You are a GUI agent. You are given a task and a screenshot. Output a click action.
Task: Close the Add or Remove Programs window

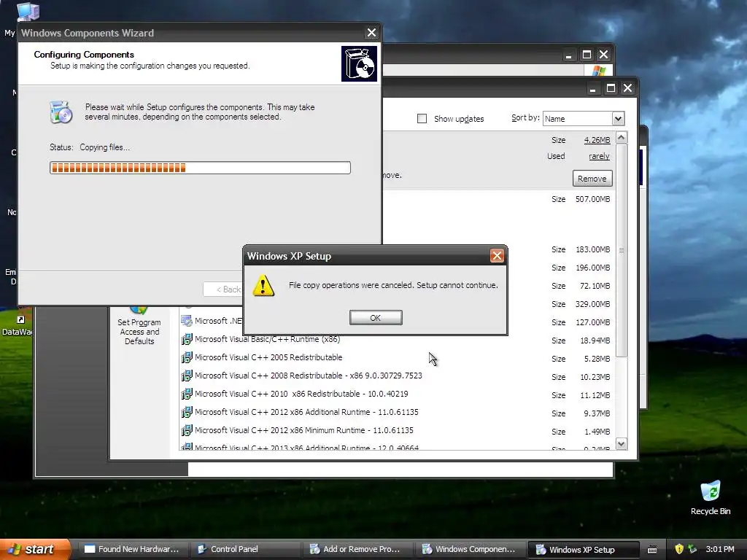coord(628,88)
